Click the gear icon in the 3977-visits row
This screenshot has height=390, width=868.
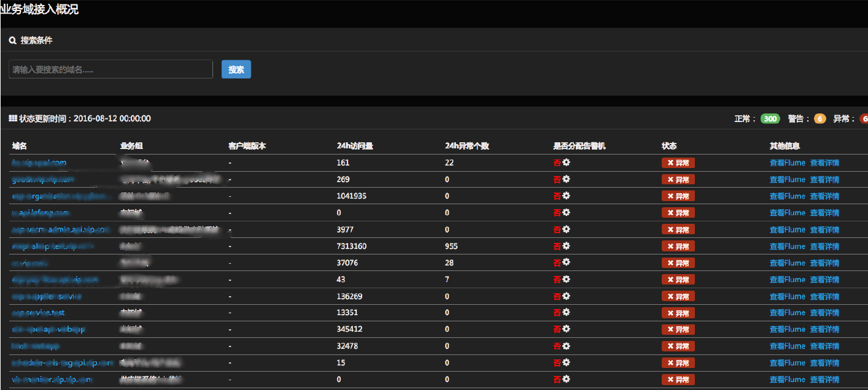(566, 229)
